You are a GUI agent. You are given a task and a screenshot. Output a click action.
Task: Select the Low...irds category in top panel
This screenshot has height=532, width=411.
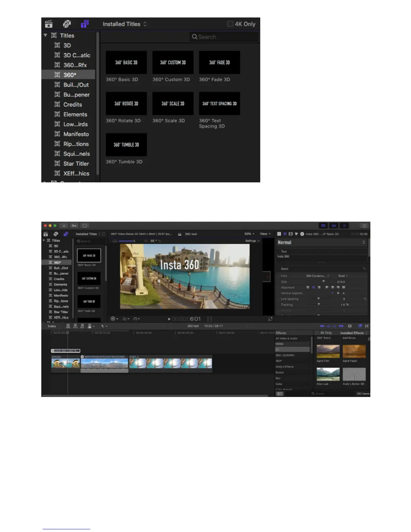click(68, 124)
